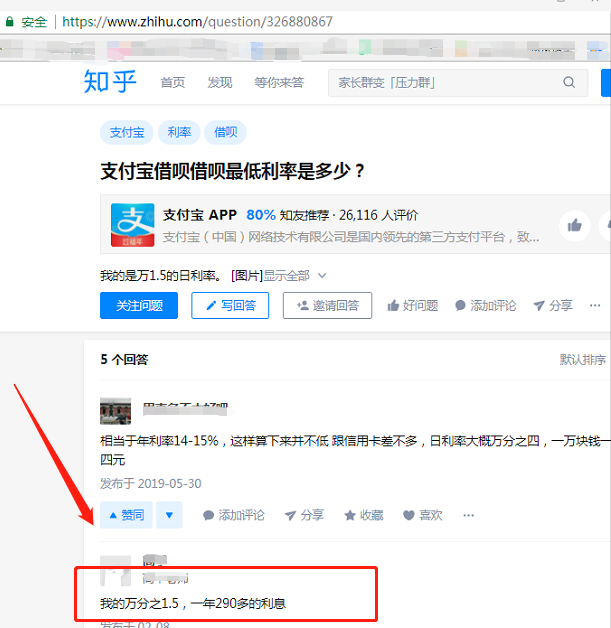Click the question title text
611x628 pixels.
[x=232, y=171]
